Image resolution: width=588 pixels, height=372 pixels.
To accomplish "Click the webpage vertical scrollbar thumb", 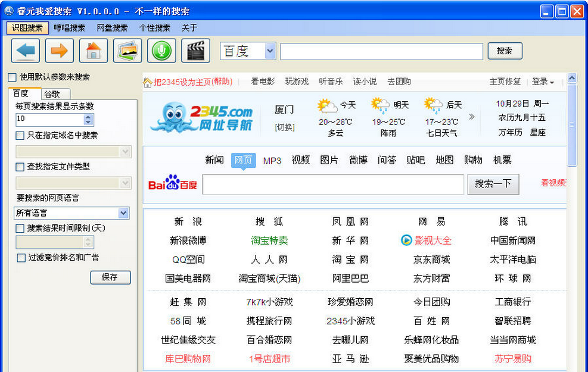I will [x=572, y=125].
